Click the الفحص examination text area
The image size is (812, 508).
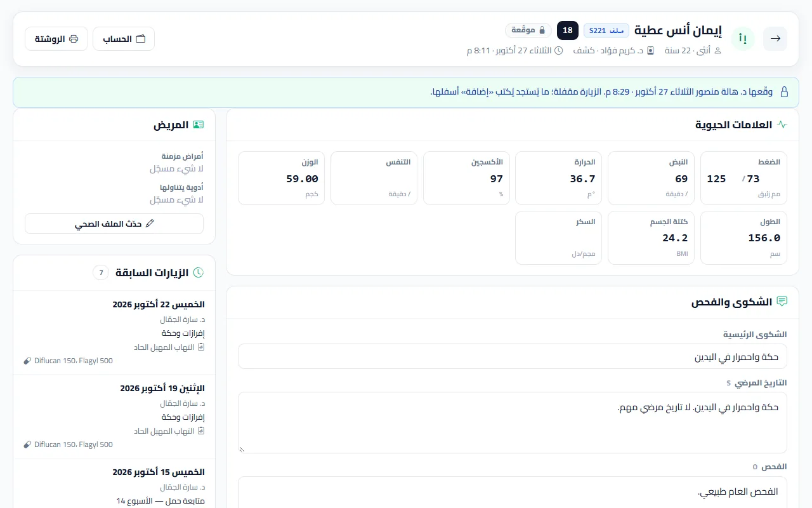(x=513, y=493)
